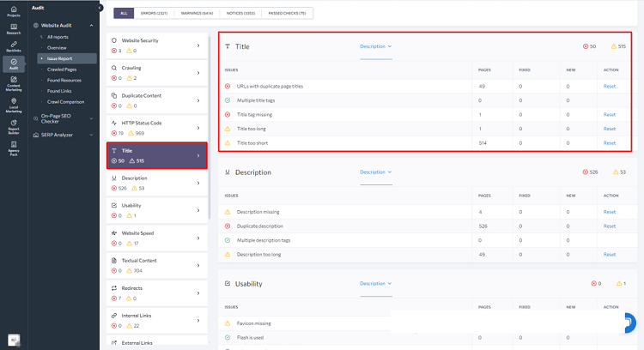Switch to Passed Checks tab
This screenshot has width=644, height=350.
pos(287,13)
